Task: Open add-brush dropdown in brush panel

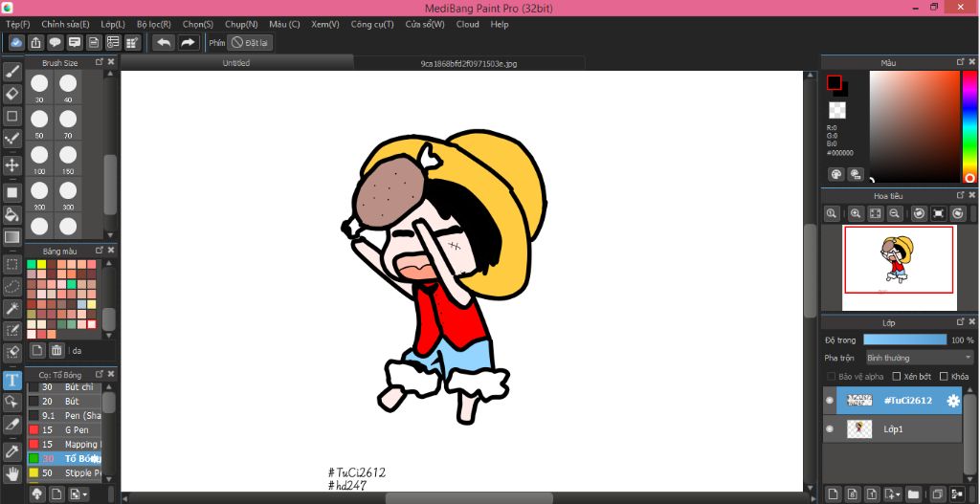Action: (78, 494)
